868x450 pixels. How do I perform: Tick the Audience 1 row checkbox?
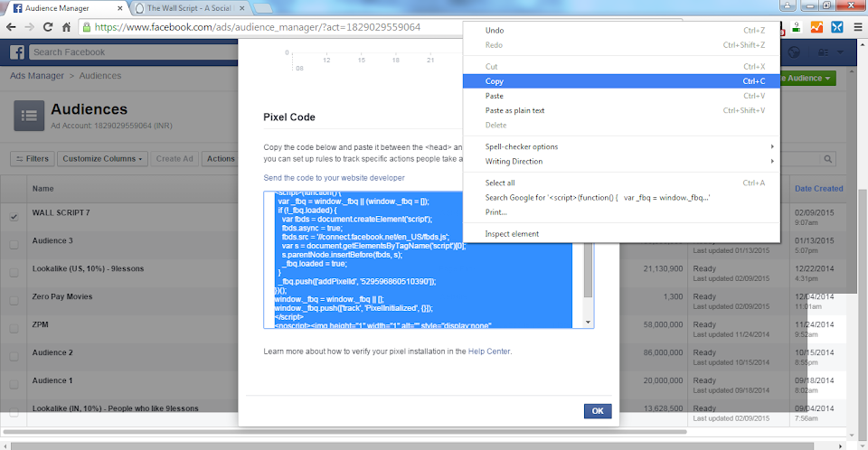point(14,385)
